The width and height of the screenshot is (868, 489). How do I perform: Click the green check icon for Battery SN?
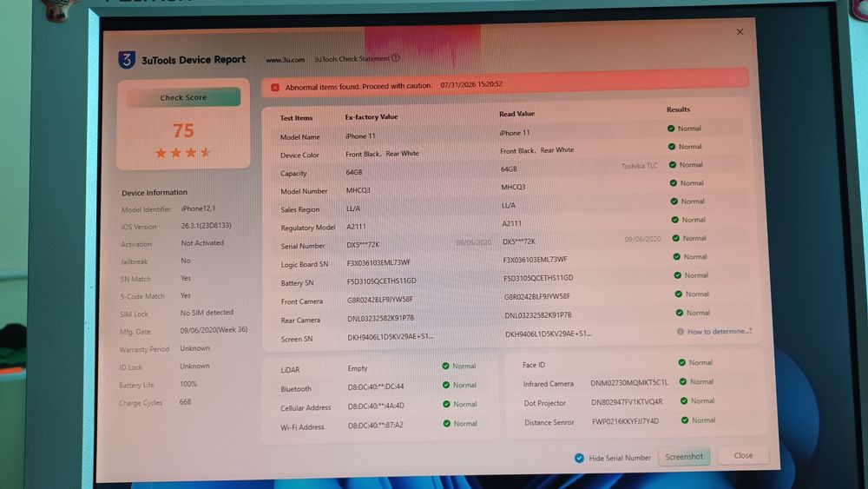click(x=678, y=275)
